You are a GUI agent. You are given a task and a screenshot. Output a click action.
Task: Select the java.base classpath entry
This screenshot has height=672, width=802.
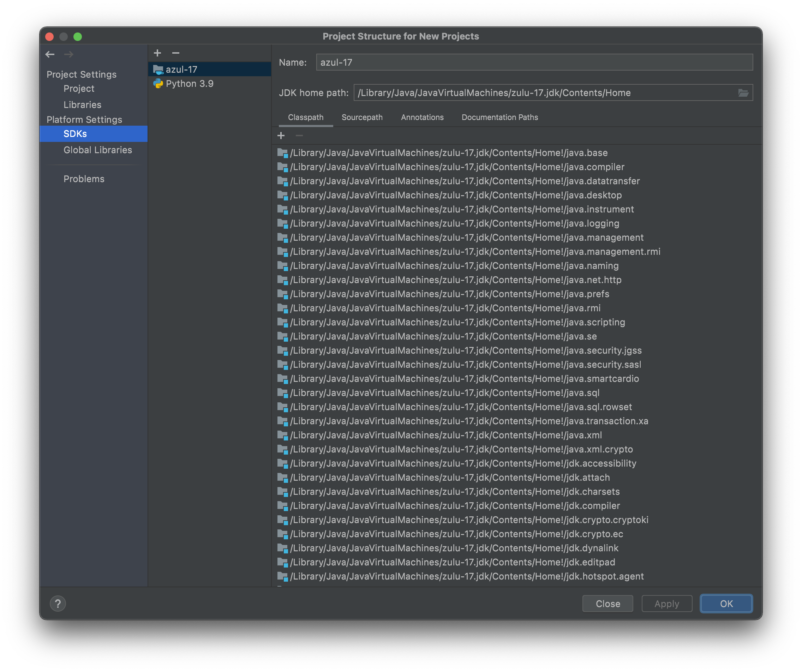tap(516, 153)
